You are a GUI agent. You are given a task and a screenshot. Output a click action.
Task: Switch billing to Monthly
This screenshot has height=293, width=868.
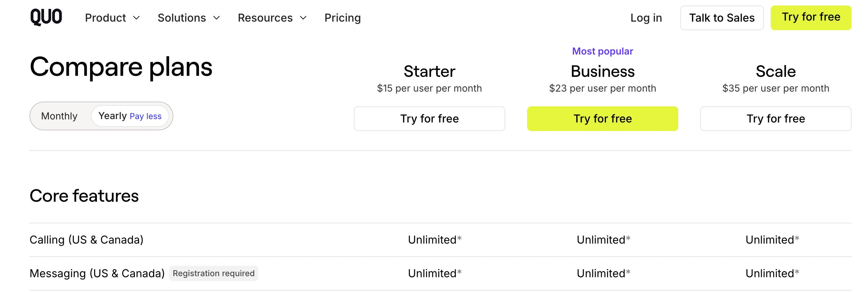pos(59,116)
